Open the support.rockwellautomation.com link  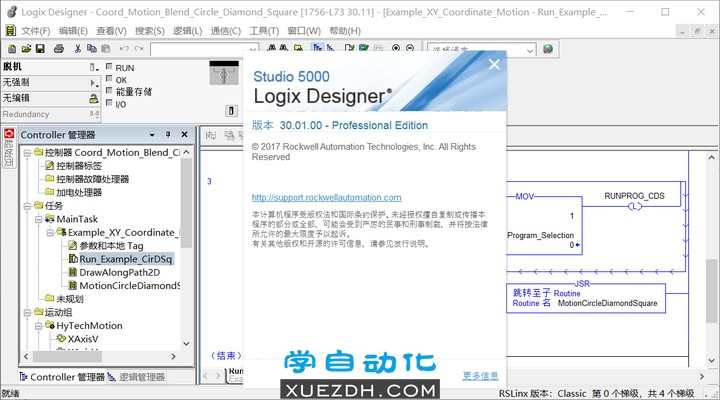326,197
